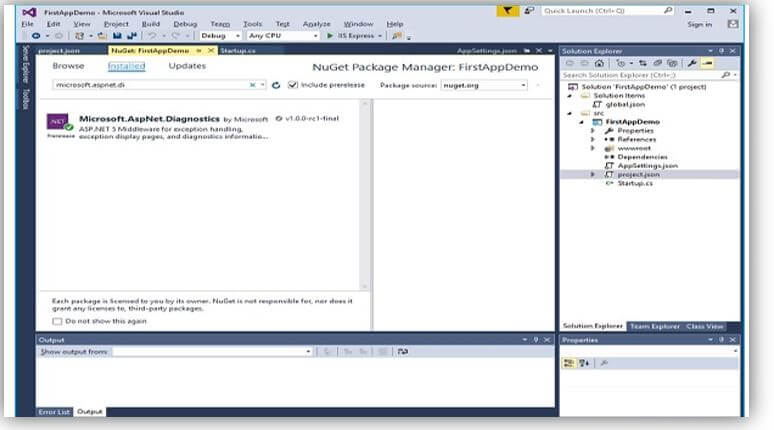Expand the project.json node

pos(593,174)
